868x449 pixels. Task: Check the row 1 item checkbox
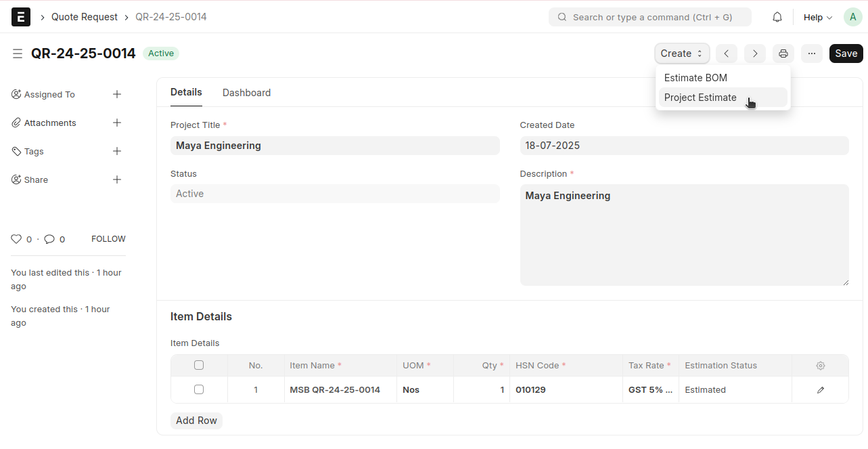[199, 390]
